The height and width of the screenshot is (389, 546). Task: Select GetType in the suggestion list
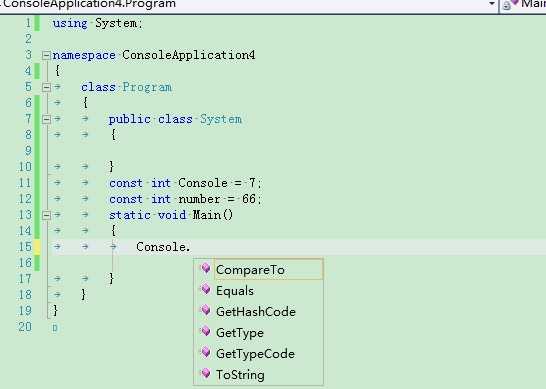[x=240, y=333]
